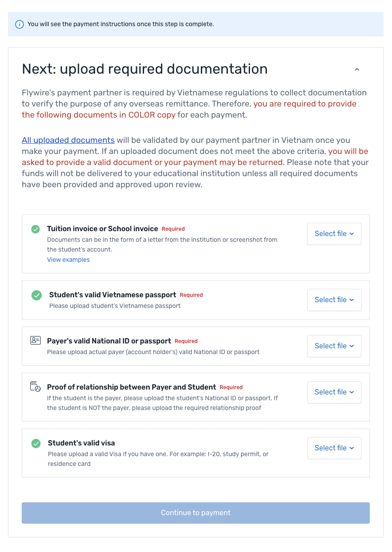The image size is (392, 552).
Task: Click ID card icon beside Payer's National ID
Action: click(35, 341)
